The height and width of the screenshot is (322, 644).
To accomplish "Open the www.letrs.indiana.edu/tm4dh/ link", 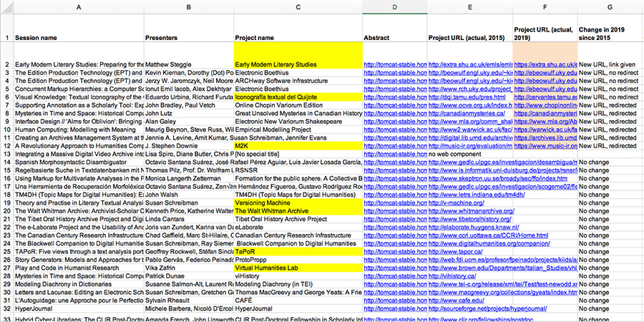I will click(477, 195).
